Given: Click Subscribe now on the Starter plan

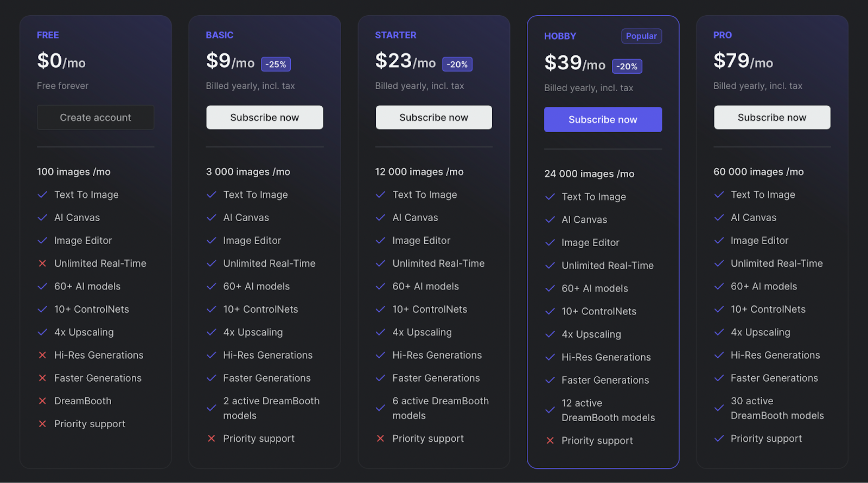Looking at the screenshot, I should (434, 118).
